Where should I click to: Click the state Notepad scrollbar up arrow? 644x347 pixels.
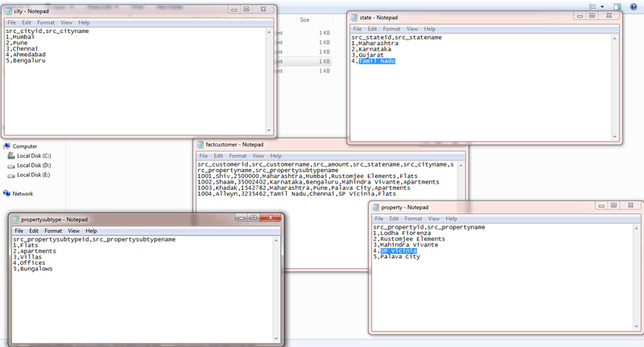(x=615, y=39)
